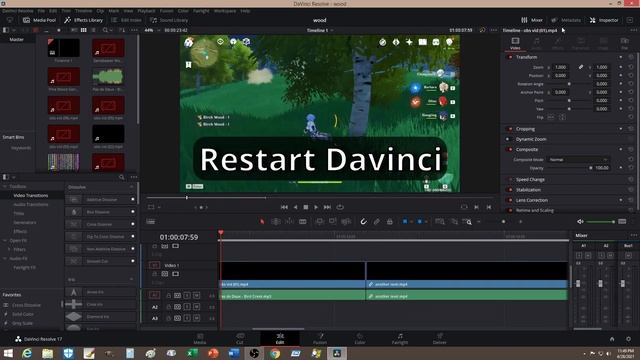The image size is (640, 360).
Task: Enable the Dynamic Zoom switch
Action: pyautogui.click(x=509, y=139)
